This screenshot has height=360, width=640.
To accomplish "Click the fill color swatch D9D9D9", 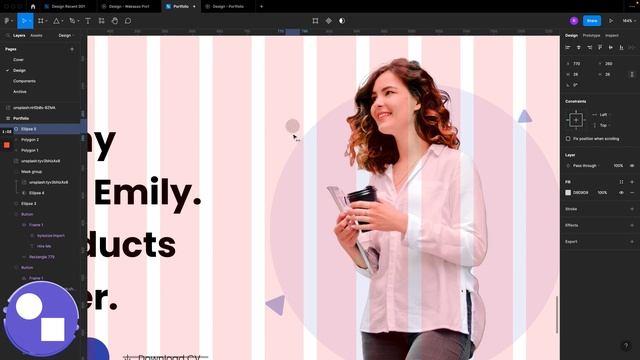I will tap(568, 193).
